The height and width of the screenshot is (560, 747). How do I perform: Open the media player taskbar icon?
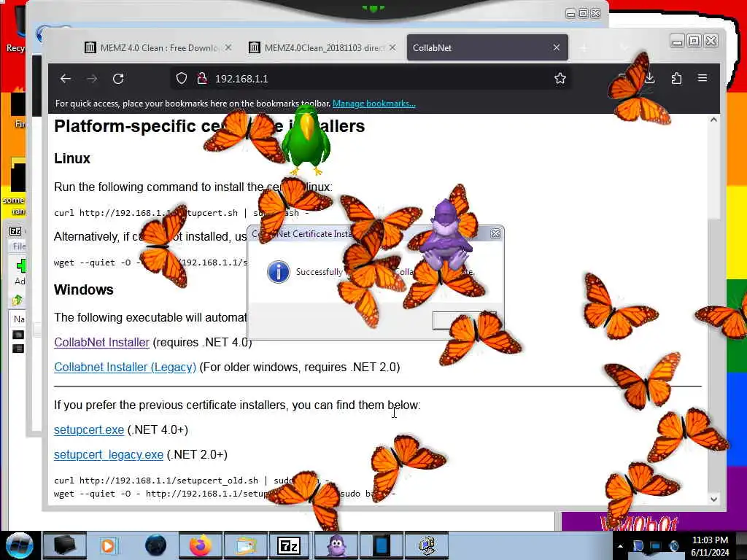[x=108, y=545]
